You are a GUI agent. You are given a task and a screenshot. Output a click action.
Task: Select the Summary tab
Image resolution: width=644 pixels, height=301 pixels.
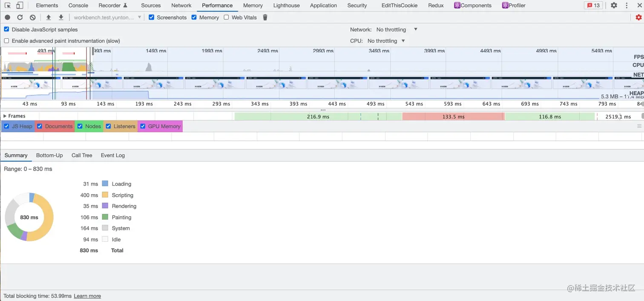pos(16,155)
